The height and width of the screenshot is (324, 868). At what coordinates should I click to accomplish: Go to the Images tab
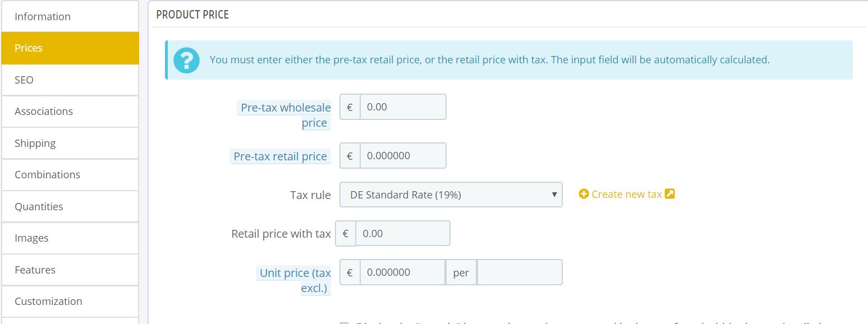70,238
